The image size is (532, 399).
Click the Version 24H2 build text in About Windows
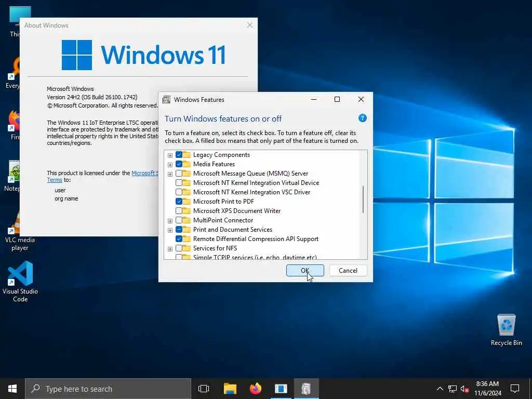(x=92, y=97)
